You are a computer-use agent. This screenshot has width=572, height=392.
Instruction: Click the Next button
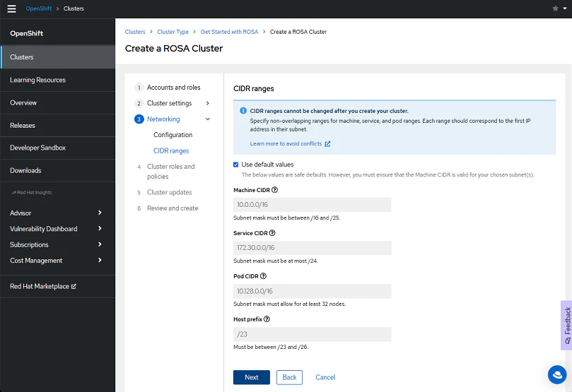coord(251,377)
